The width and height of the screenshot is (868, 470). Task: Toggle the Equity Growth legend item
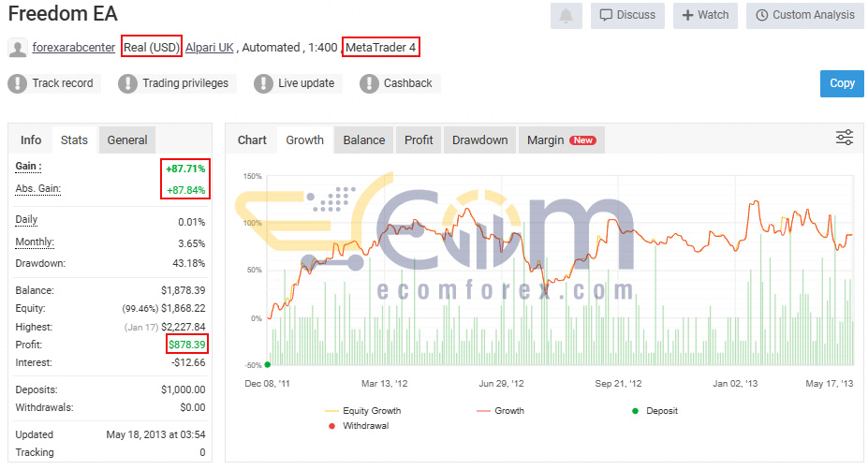pos(363,411)
